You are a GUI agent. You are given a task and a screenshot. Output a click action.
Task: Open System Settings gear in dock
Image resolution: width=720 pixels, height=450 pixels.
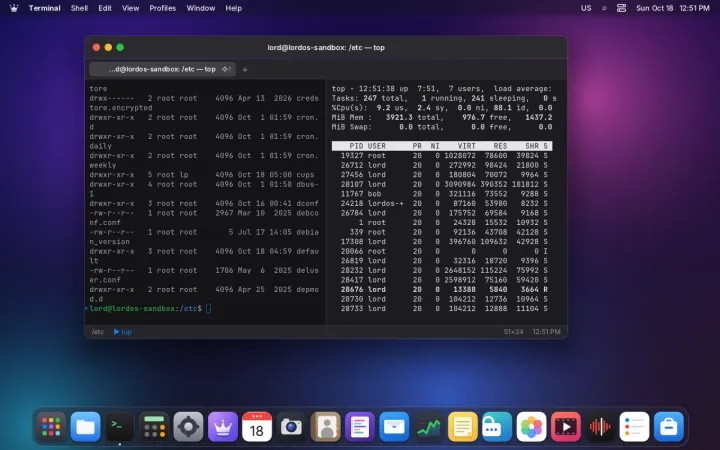coord(188,427)
